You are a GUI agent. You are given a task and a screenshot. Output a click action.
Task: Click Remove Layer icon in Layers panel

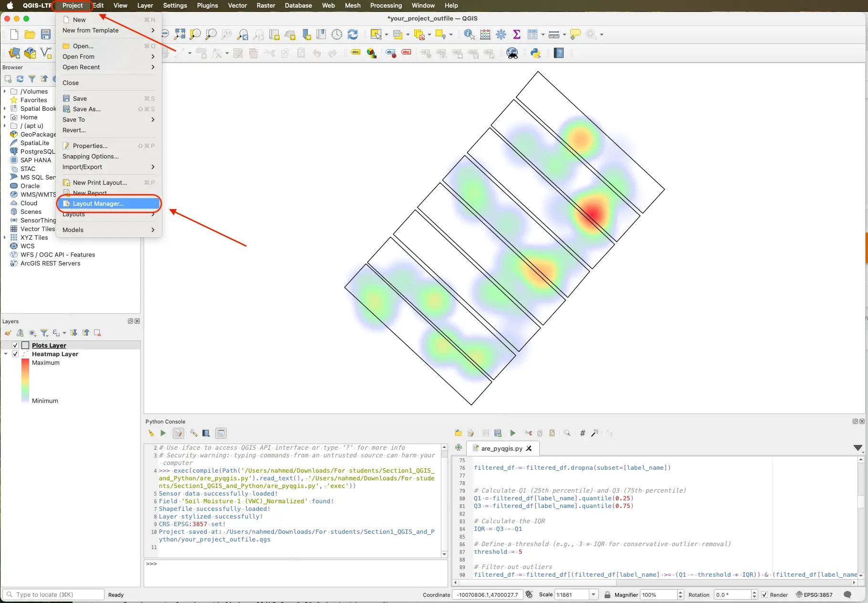click(x=97, y=333)
